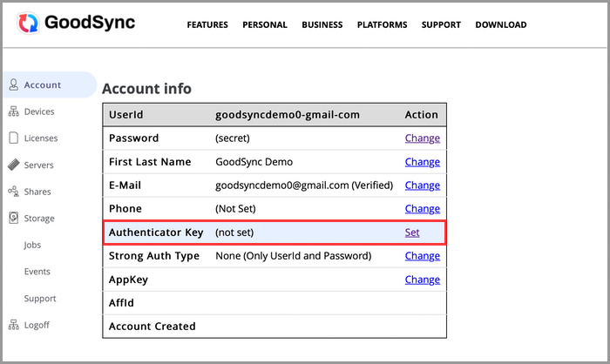Viewport: 610px width, 364px height.
Task: Click Change link for E-Mail
Action: point(423,185)
